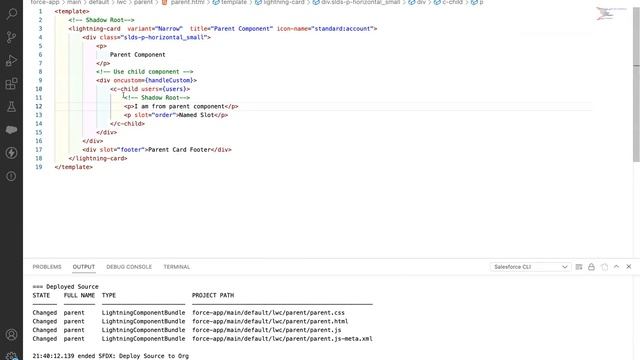Open the Accounts menu icon
The height and width of the screenshot is (360, 640).
tap(11, 335)
